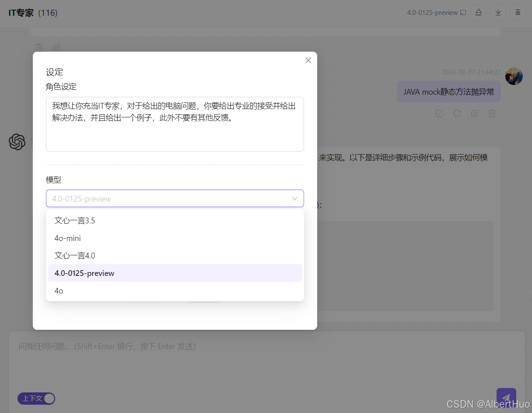The image size is (532, 413).
Task: Click the clear conversation brush icon
Action: pos(478,12)
